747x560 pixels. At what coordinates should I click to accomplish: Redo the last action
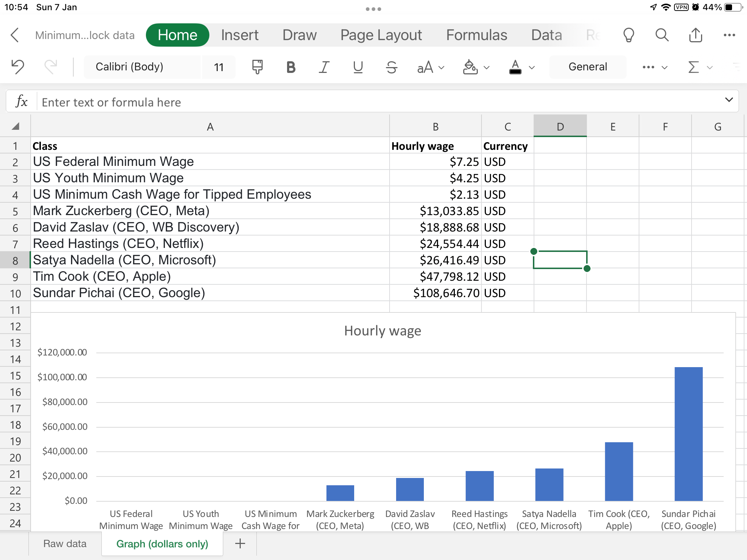click(51, 67)
